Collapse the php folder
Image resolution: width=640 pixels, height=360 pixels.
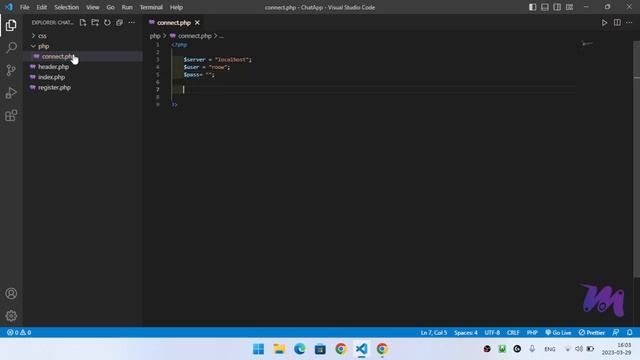pos(83,46)
